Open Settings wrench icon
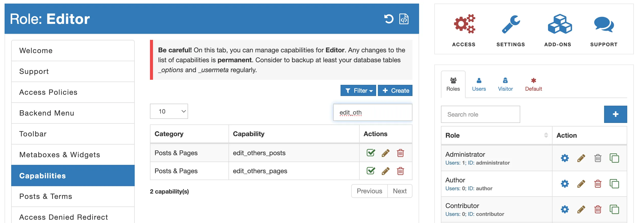The height and width of the screenshot is (223, 644). [x=511, y=24]
